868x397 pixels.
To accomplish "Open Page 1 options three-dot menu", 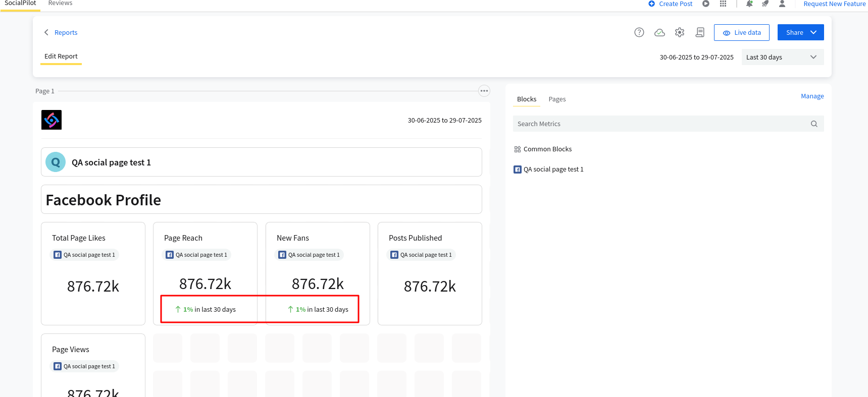I will (x=484, y=91).
